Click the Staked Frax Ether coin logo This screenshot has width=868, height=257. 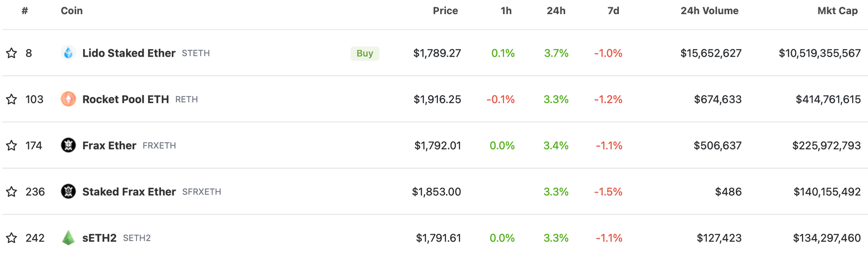click(68, 191)
